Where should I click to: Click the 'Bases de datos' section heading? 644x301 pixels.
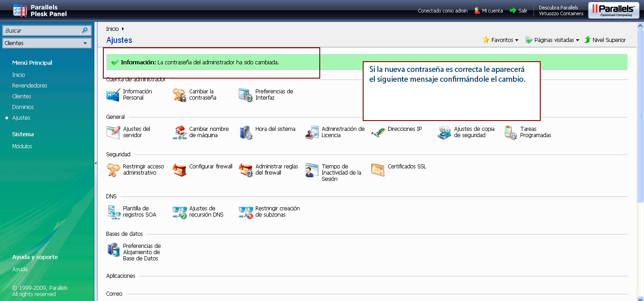point(124,234)
